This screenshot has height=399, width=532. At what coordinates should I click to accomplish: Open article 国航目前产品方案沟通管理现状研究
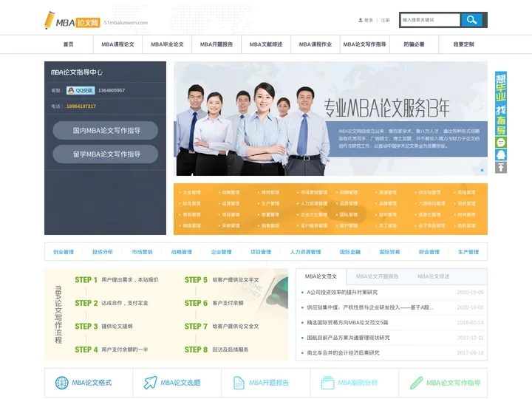pyautogui.click(x=349, y=338)
